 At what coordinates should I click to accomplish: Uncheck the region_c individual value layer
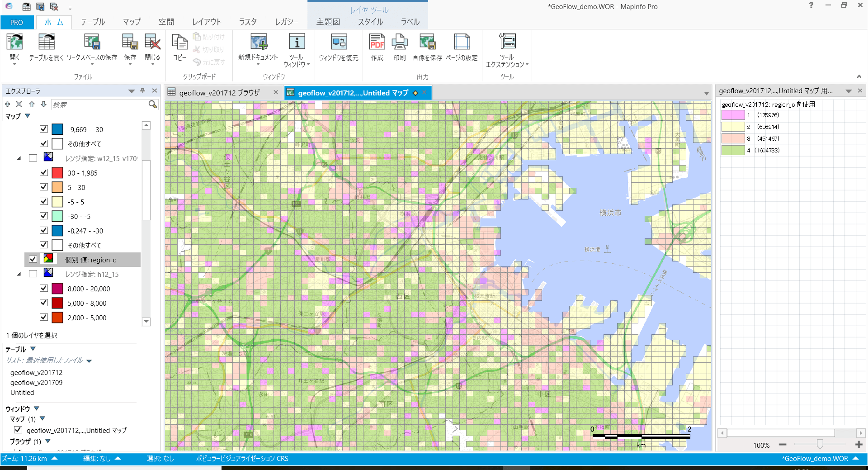coord(33,259)
